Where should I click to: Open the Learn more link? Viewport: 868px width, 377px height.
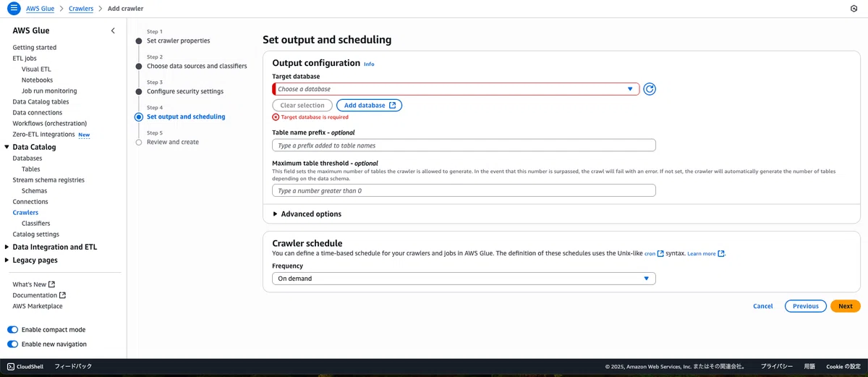[x=706, y=253]
